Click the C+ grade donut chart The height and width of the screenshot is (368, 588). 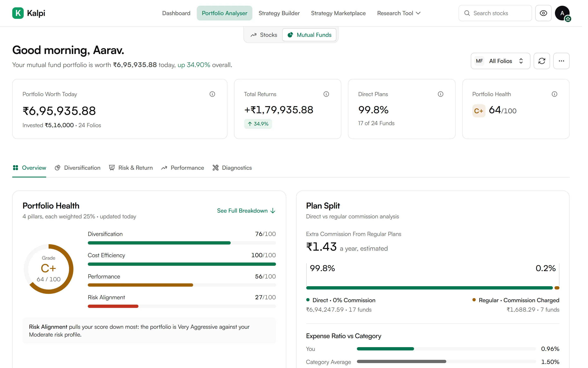click(49, 269)
